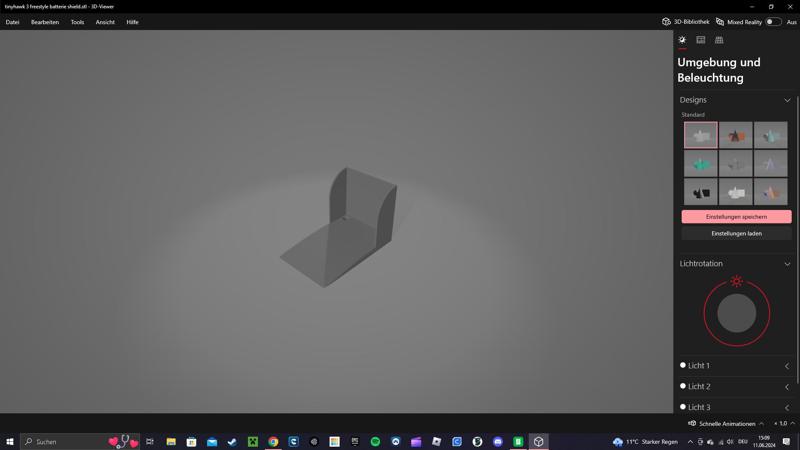Open the Tools menu
The height and width of the screenshot is (450, 800).
78,22
